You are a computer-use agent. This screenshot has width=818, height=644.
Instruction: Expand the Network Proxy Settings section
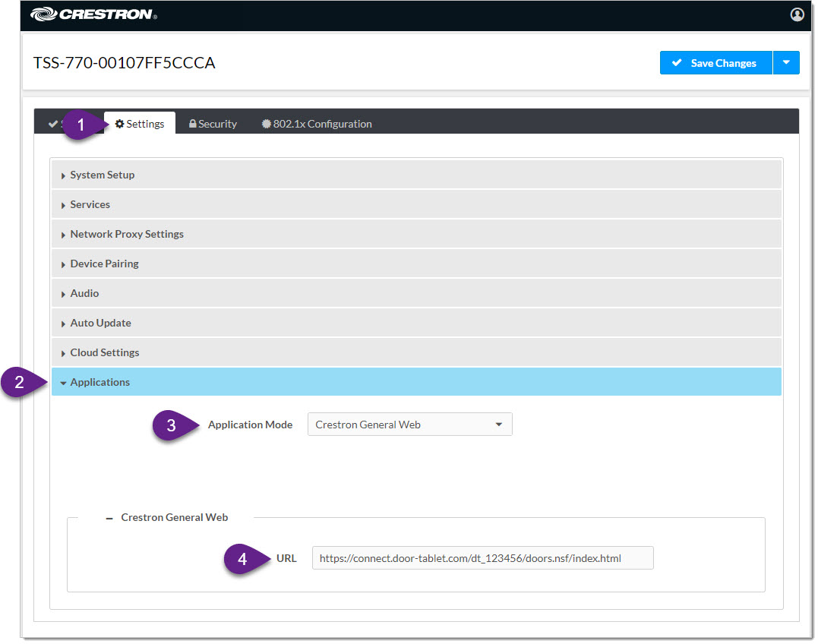coord(127,234)
